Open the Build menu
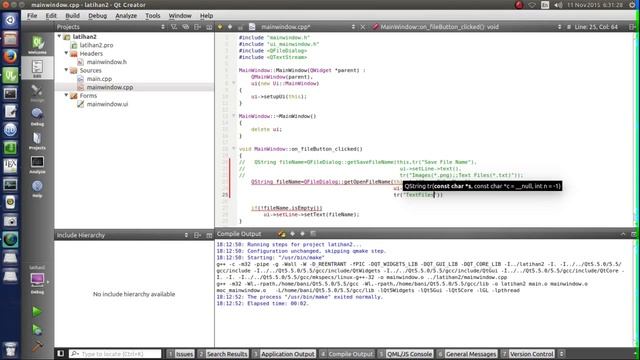640x360 pixels. point(72,16)
